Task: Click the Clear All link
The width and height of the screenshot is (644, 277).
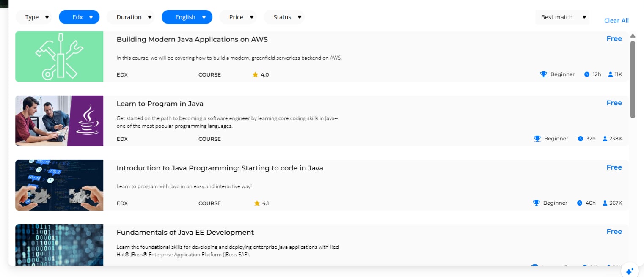Action: click(616, 21)
